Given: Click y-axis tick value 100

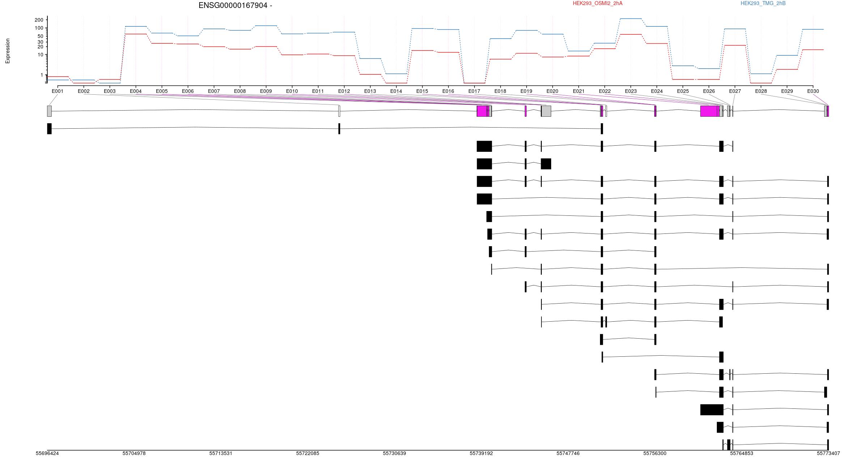Looking at the screenshot, I should [39, 28].
